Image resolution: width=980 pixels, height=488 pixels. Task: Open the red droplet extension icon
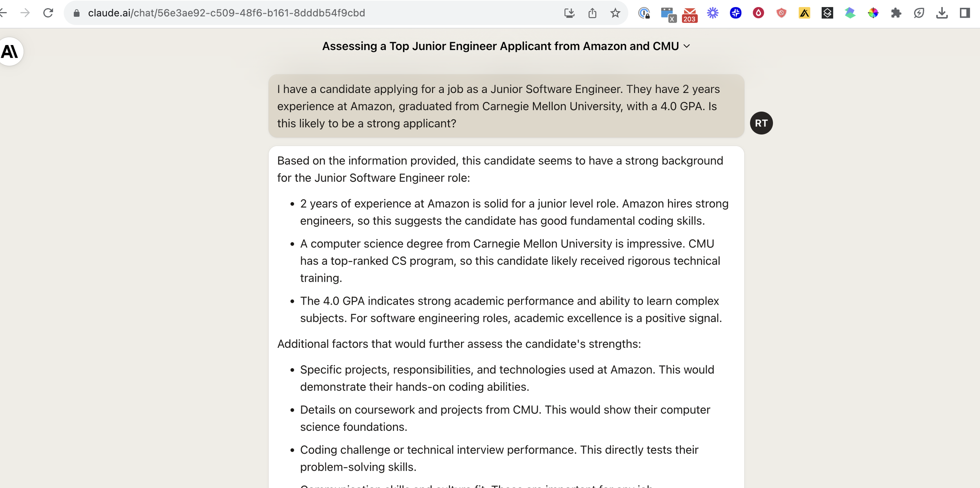point(759,13)
